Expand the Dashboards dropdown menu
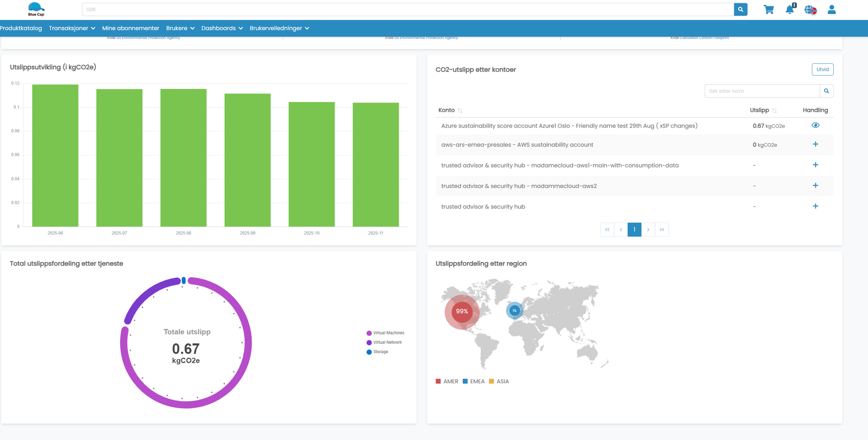 (x=222, y=28)
